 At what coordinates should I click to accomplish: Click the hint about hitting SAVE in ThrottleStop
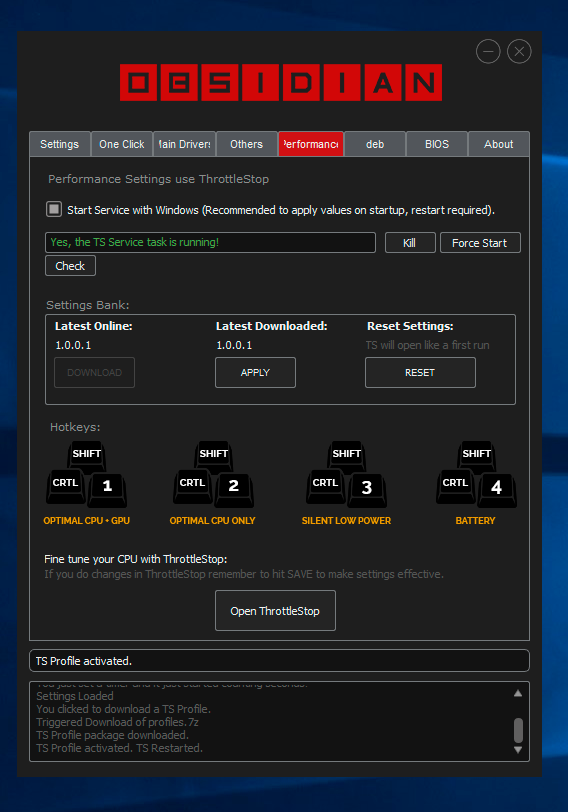tap(244, 574)
